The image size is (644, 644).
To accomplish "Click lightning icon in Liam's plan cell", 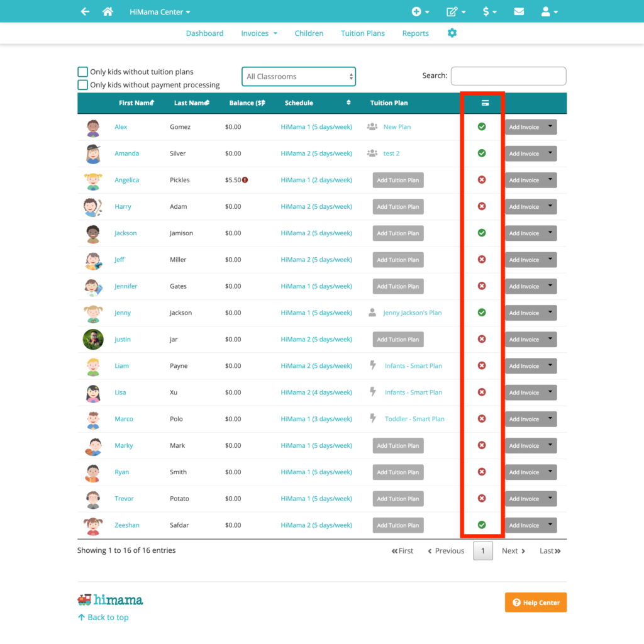I will tap(373, 365).
